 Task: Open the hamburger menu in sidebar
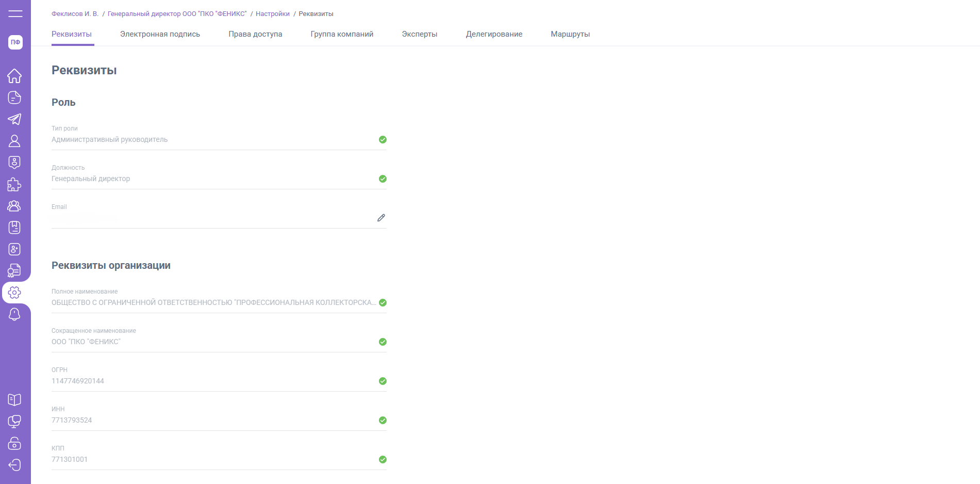coord(15,14)
